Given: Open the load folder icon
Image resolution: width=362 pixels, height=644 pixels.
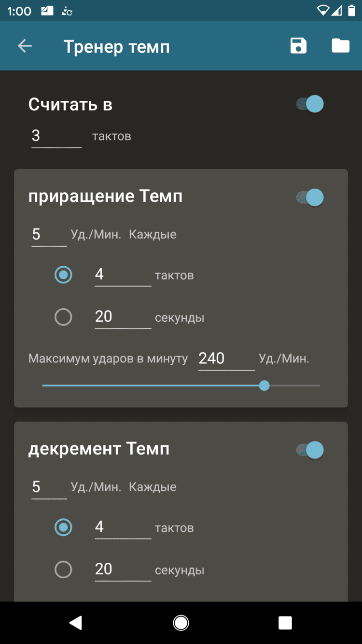Looking at the screenshot, I should [340, 46].
